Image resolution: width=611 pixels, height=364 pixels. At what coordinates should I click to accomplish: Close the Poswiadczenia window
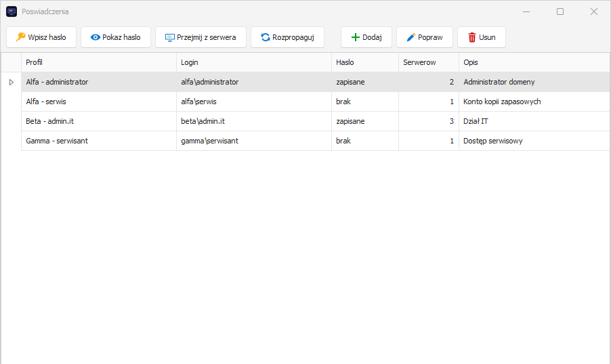pos(594,12)
